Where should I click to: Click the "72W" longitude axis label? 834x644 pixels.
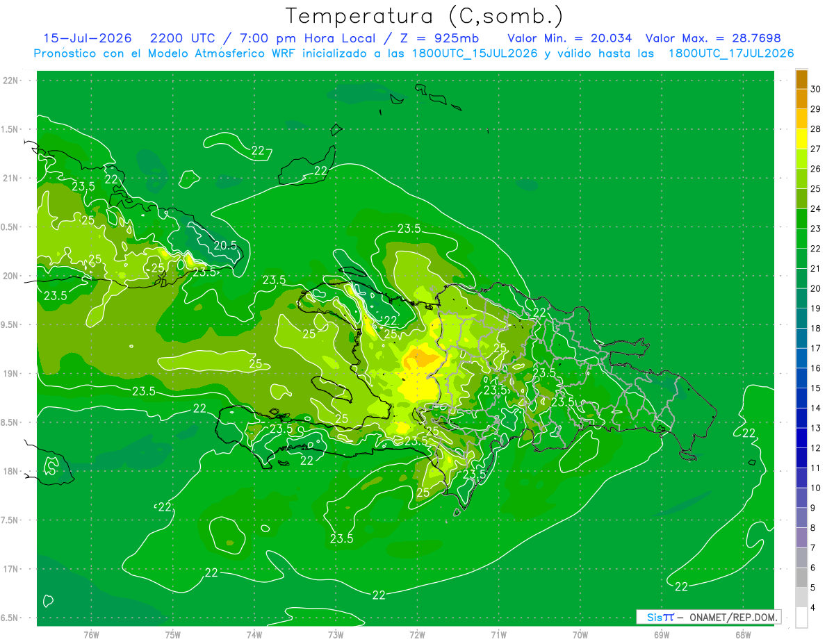pos(417,635)
